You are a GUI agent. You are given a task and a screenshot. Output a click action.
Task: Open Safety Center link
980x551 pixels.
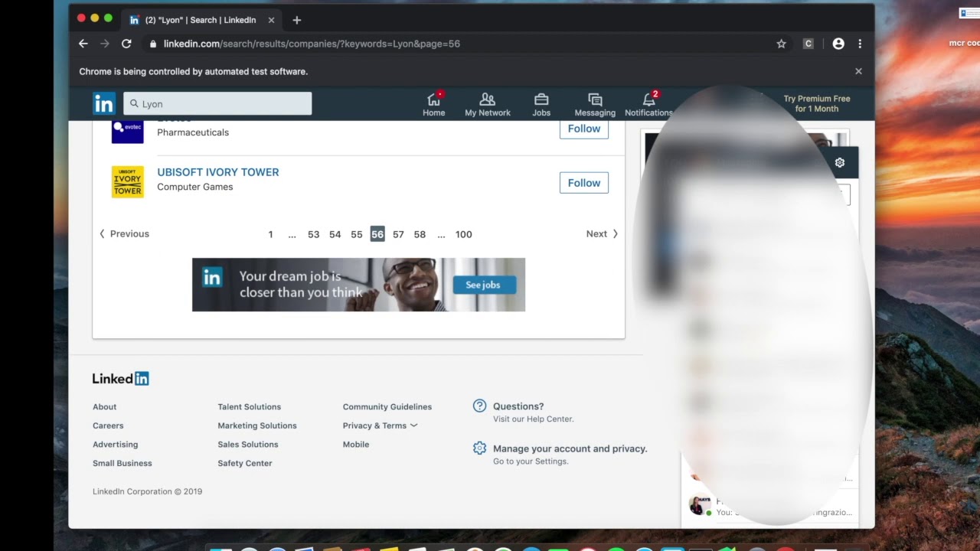245,463
